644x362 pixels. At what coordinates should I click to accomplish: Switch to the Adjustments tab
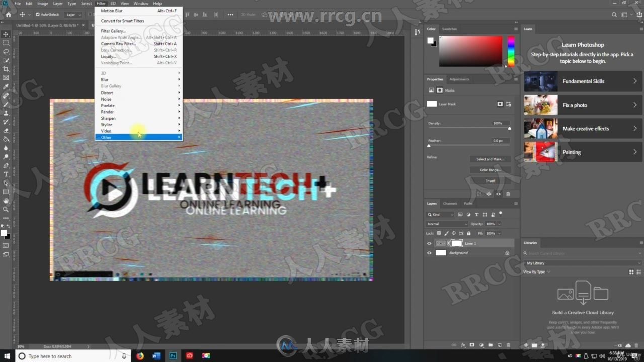459,79
